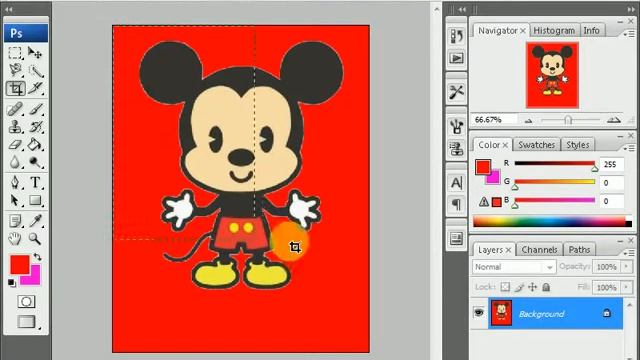Open the Tool Presets panel icon
Image resolution: width=640 pixels, height=360 pixels.
coord(456,91)
